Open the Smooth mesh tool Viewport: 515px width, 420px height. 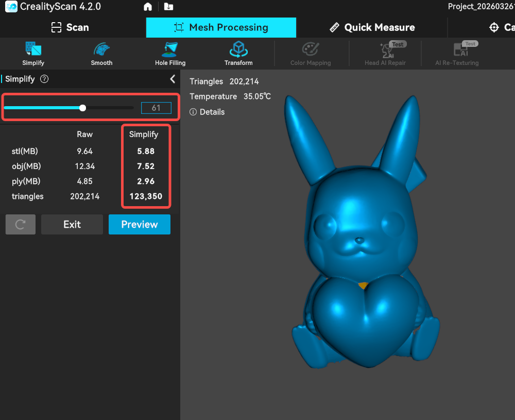tap(101, 51)
